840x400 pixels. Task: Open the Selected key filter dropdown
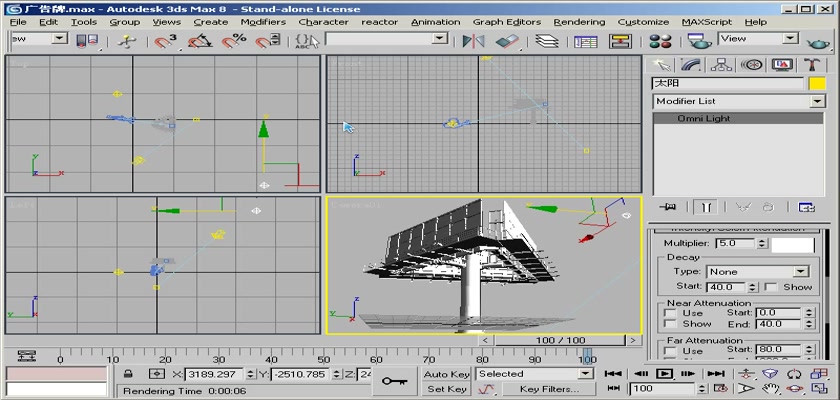[x=585, y=374]
